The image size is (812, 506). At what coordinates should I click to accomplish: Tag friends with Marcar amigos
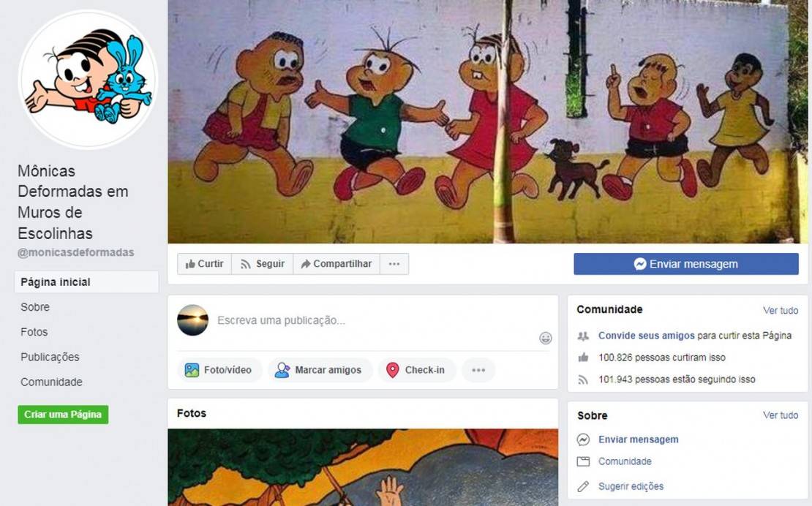pos(320,370)
